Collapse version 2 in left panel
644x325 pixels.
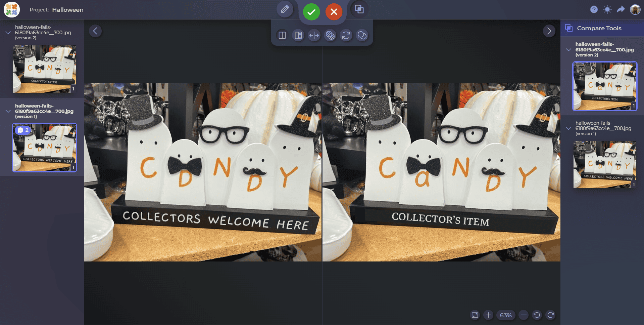point(8,33)
